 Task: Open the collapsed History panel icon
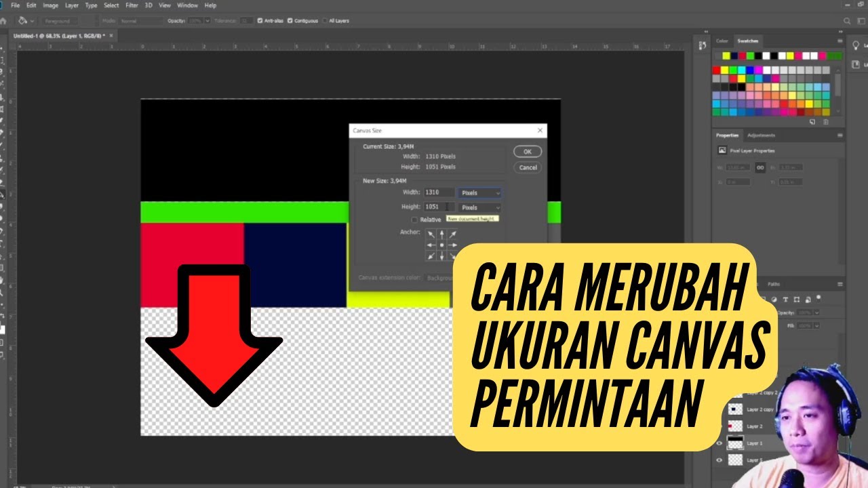703,45
